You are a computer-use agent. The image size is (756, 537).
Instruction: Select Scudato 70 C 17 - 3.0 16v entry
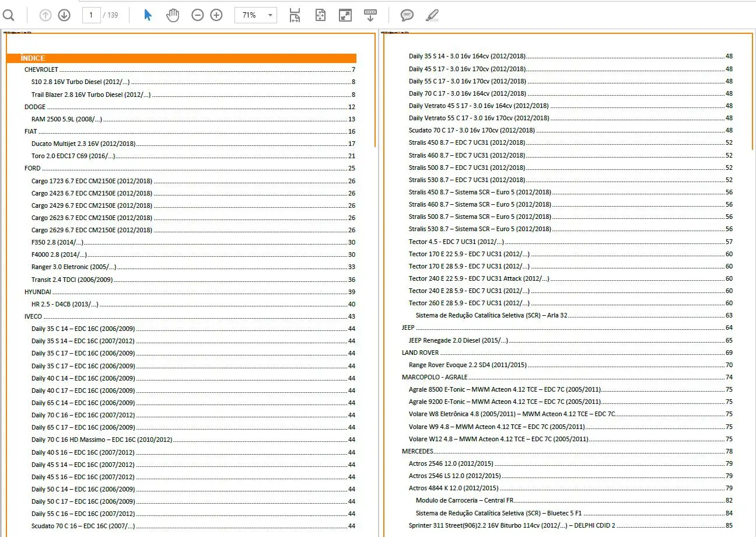coord(570,130)
